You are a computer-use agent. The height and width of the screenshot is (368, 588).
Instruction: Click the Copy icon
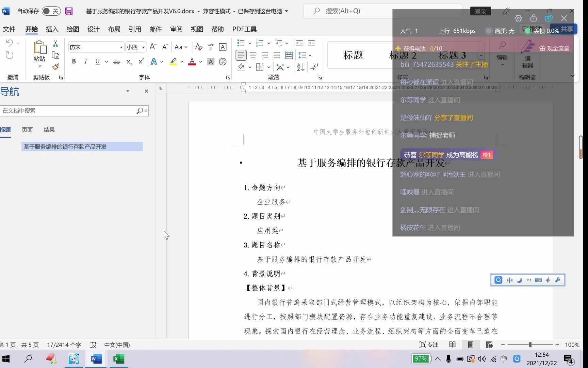coord(55,55)
